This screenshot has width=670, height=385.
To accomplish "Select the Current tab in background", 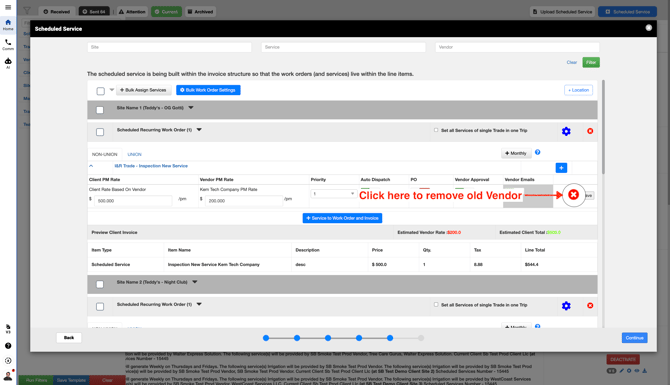I will pos(166,12).
